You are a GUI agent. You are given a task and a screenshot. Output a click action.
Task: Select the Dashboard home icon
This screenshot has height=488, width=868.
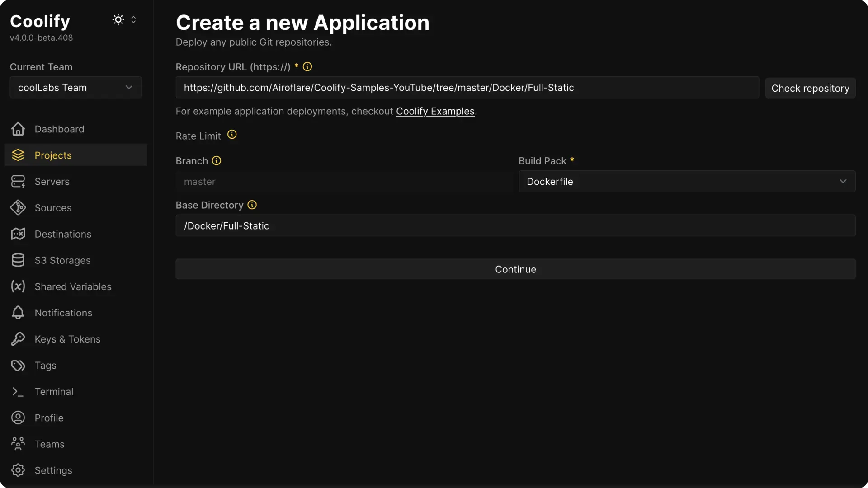18,129
